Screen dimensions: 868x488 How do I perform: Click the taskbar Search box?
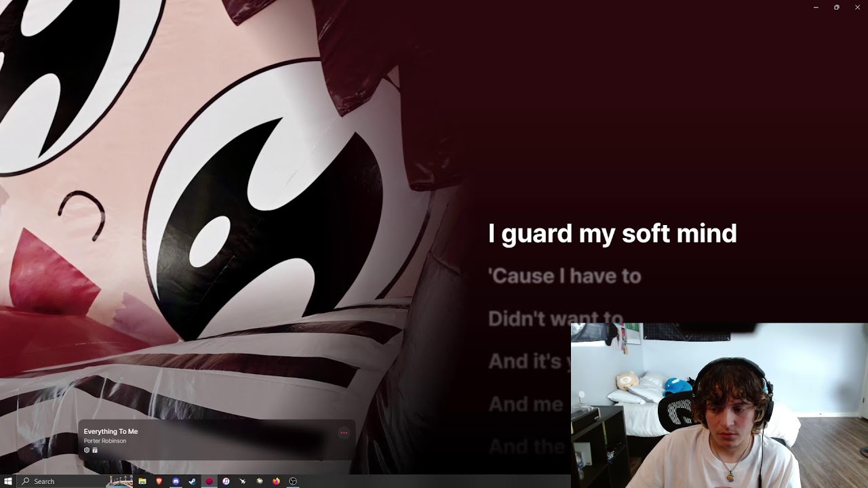75,481
